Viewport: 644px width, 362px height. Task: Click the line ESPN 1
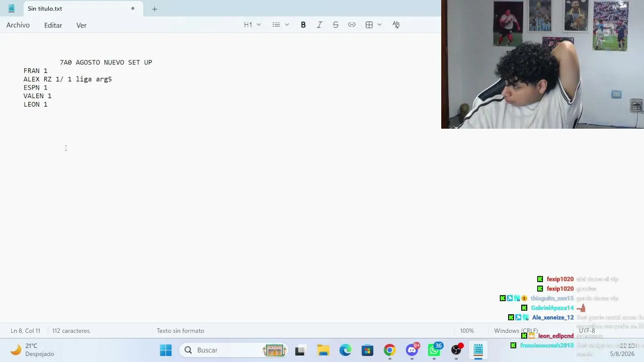tap(35, 87)
